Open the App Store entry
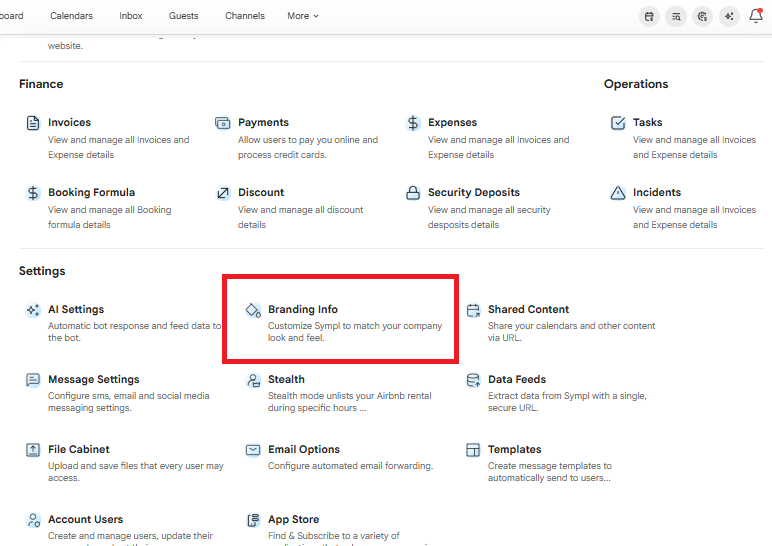772x546 pixels. click(x=293, y=519)
